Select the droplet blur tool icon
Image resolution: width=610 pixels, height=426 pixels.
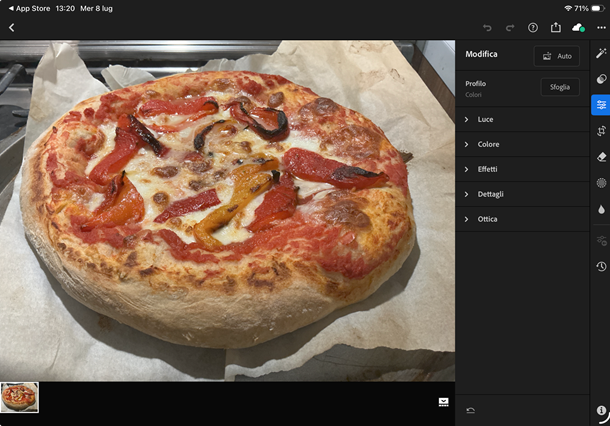click(x=601, y=209)
